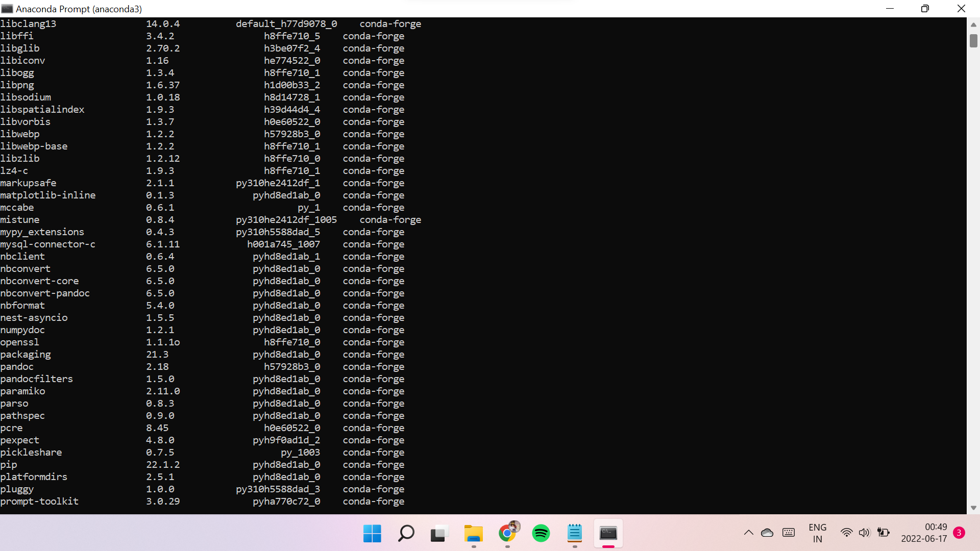Toggle the touch keyboard from the system tray
Viewport: 980px width, 551px height.
point(788,533)
